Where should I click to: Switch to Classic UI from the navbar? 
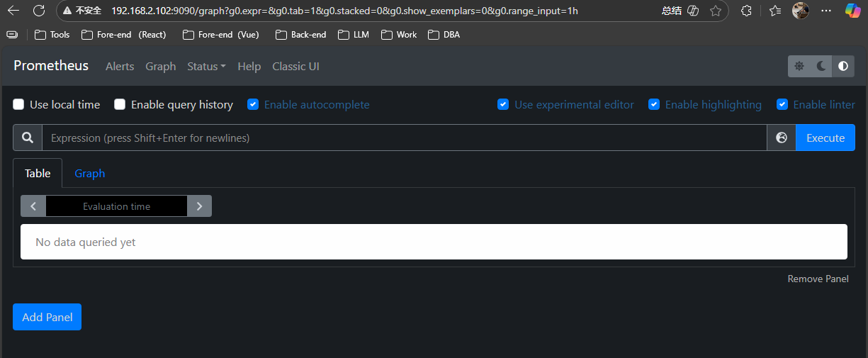pyautogui.click(x=295, y=66)
